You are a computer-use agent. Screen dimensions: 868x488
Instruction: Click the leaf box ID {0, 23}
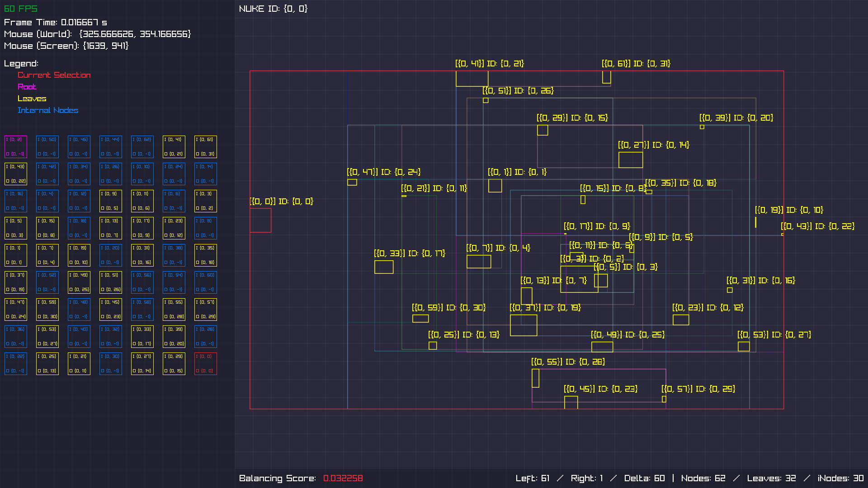[571, 403]
